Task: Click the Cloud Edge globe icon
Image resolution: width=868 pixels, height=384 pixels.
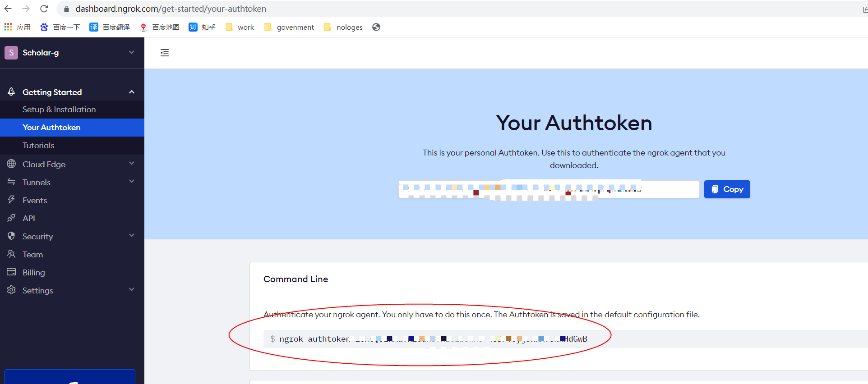Action: (x=11, y=164)
